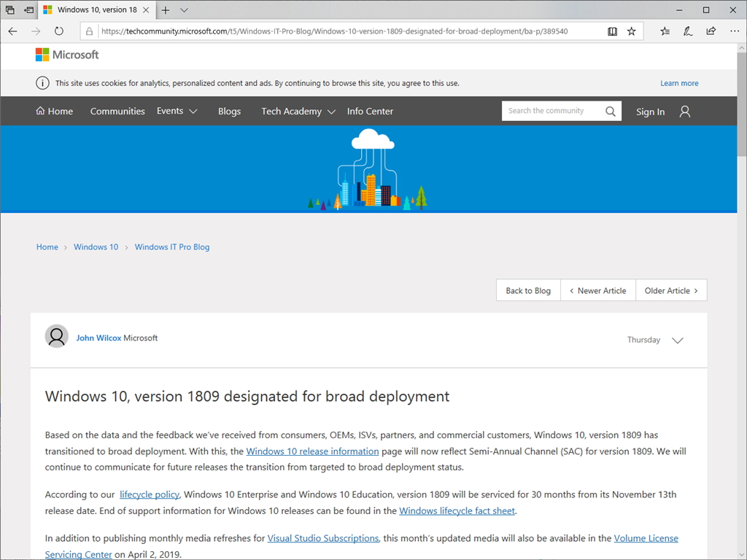Click the search magnifier in the community search box
Screen dimensions: 747x560
[611, 111]
